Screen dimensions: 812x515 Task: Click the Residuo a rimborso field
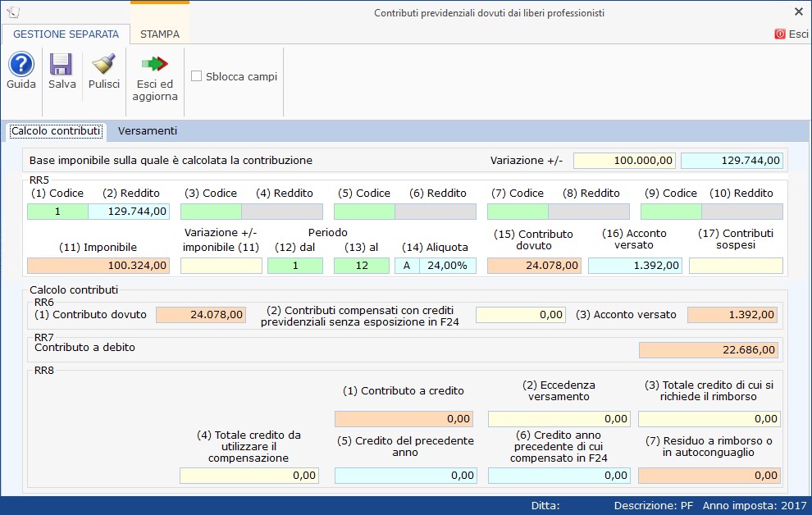tap(709, 475)
